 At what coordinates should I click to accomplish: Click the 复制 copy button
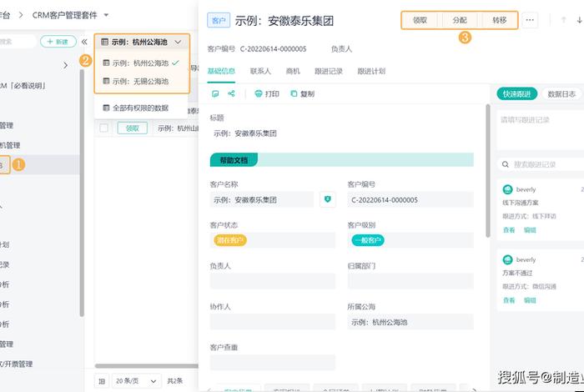pyautogui.click(x=302, y=93)
